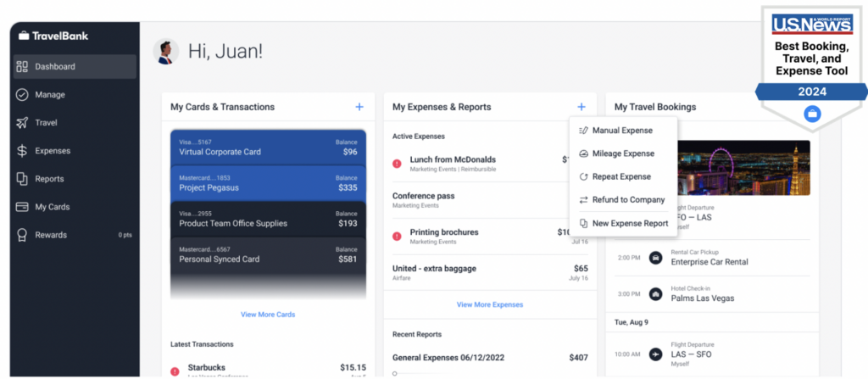
Task: Choose Mileage Expense from the dropdown menu
Action: [x=623, y=153]
